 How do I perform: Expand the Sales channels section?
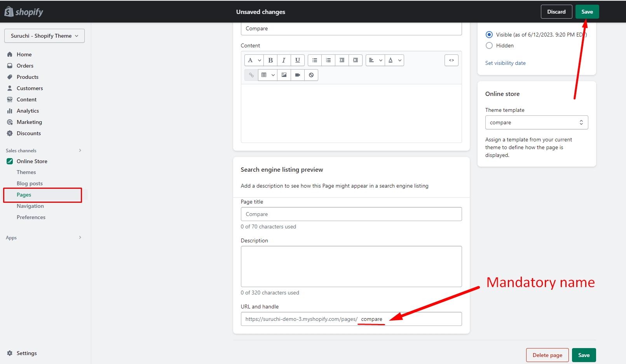point(80,150)
